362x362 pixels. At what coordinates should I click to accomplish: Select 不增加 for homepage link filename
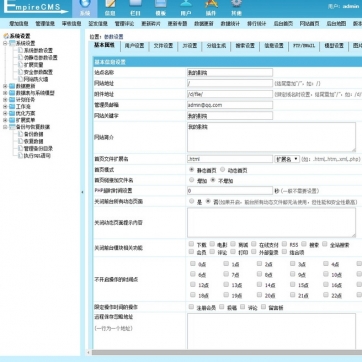213,180
